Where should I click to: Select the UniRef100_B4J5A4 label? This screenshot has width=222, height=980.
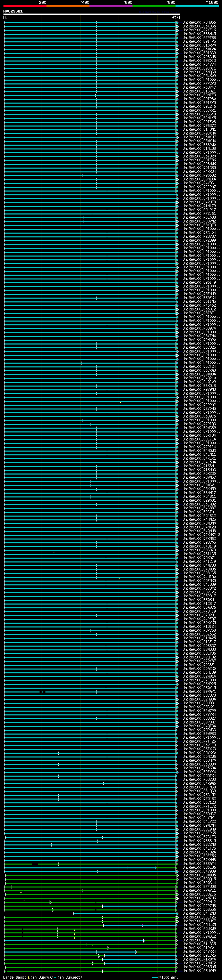tap(199, 462)
